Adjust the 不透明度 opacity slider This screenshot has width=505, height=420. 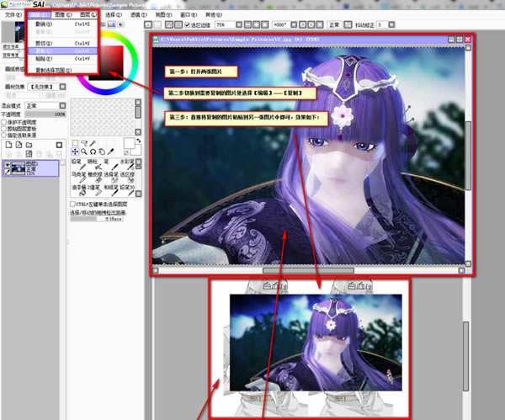coord(45,114)
